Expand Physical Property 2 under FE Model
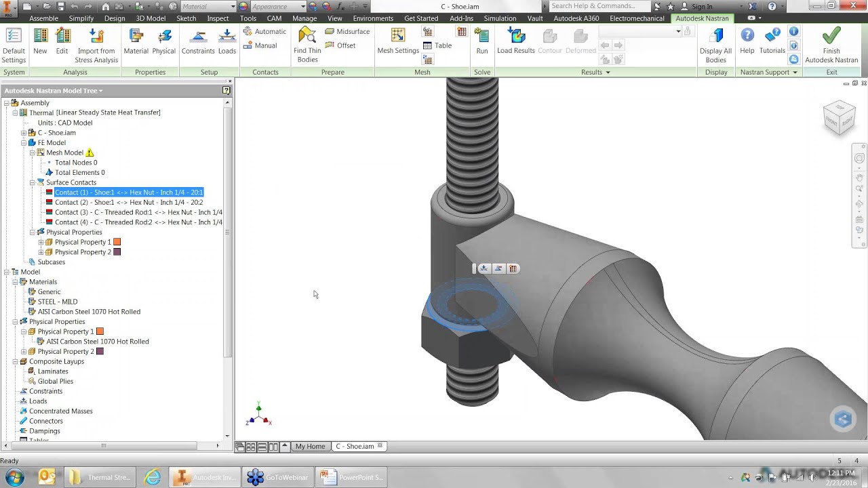The height and width of the screenshot is (488, 868). pyautogui.click(x=41, y=252)
